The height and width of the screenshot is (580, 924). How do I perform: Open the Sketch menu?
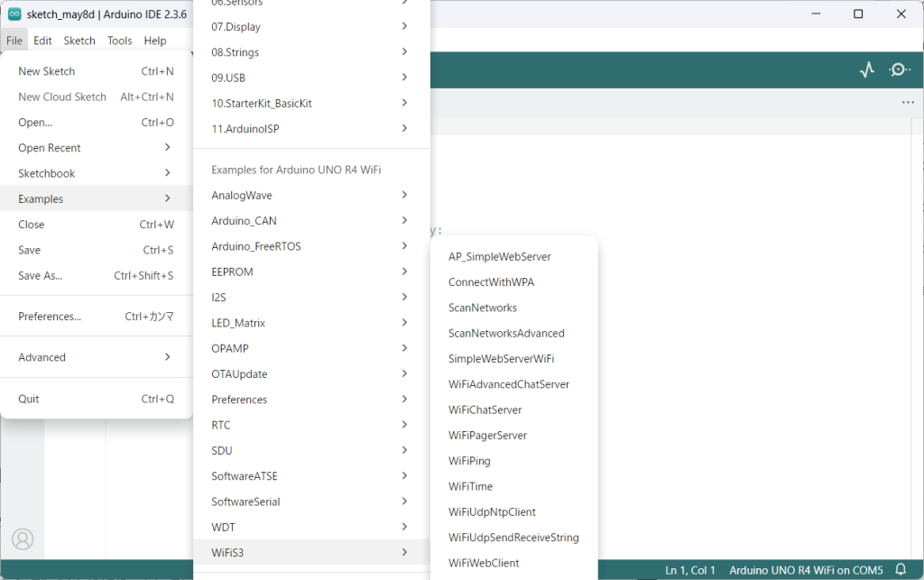[x=79, y=41]
